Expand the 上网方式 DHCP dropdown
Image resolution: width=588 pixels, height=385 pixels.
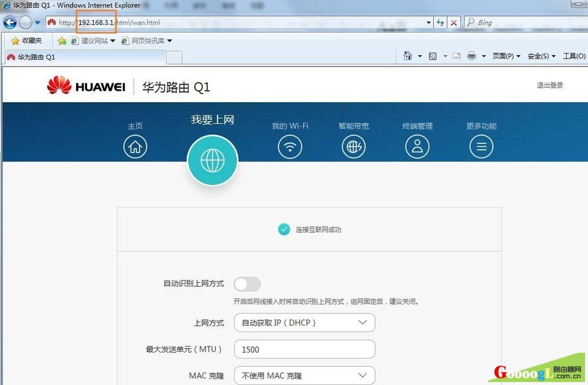(x=304, y=323)
